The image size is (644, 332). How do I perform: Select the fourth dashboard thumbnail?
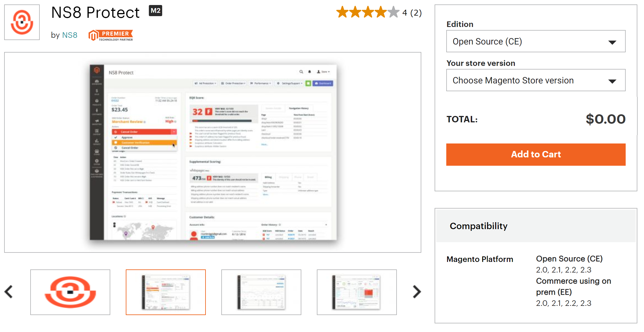(357, 292)
